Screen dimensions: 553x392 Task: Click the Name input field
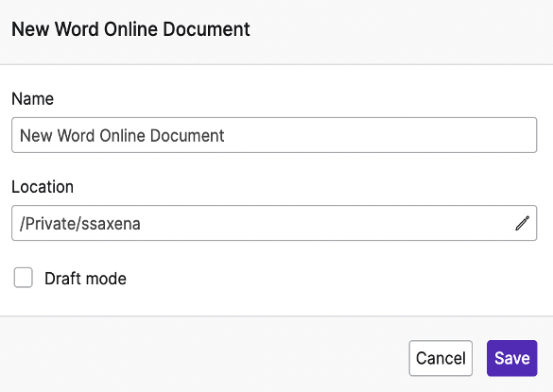coord(274,135)
